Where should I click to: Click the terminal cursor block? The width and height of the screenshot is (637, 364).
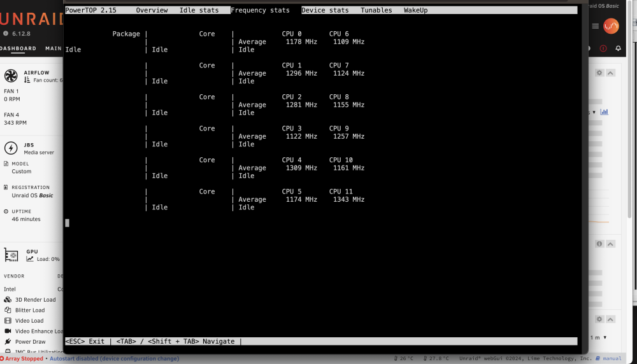(67, 223)
